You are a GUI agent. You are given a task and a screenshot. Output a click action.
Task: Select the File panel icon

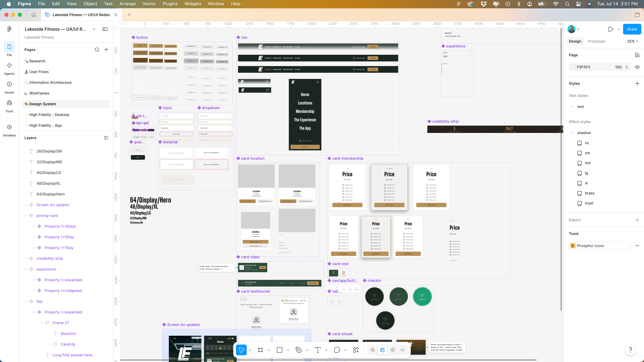[9, 47]
